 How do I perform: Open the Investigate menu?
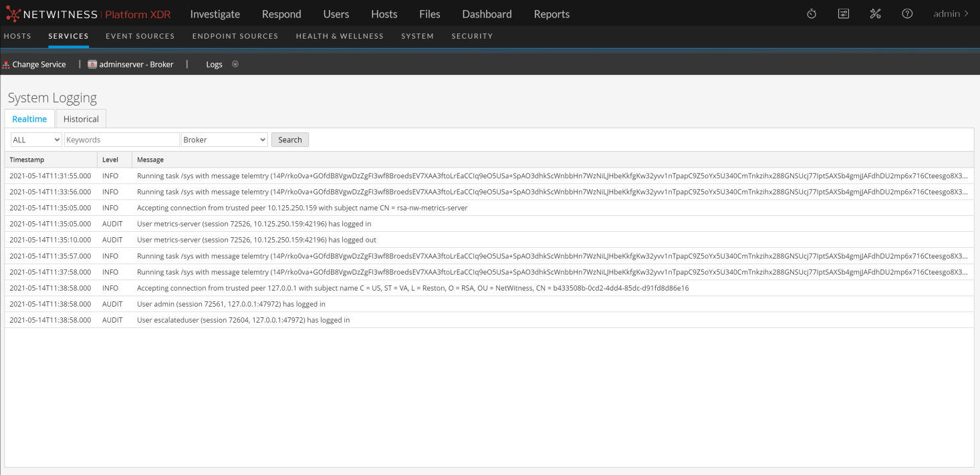[215, 14]
